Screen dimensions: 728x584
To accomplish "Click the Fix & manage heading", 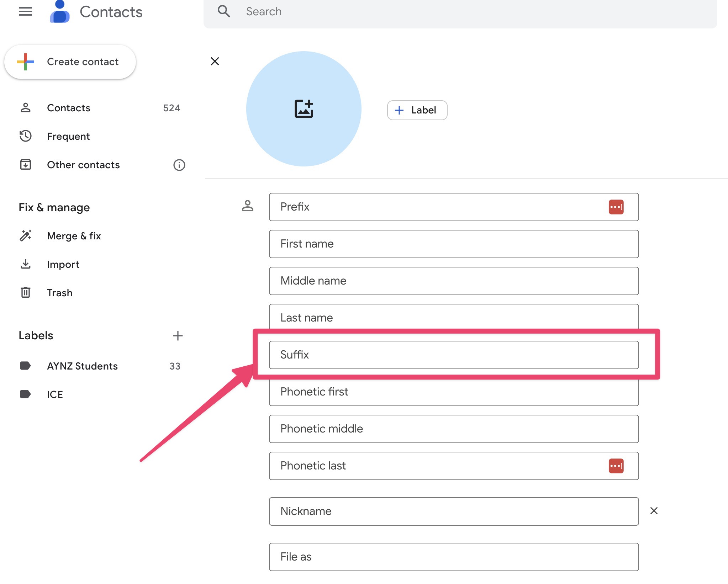I will (54, 207).
